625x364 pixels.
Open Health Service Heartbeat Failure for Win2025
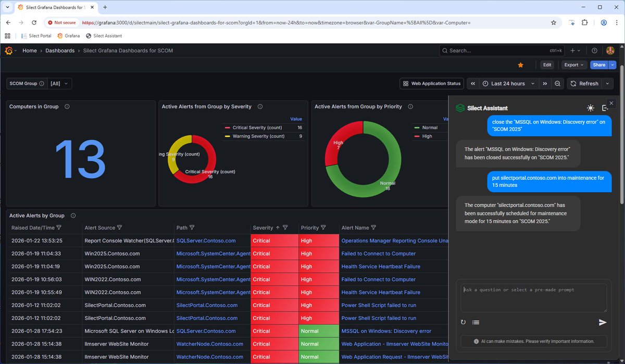(x=381, y=267)
